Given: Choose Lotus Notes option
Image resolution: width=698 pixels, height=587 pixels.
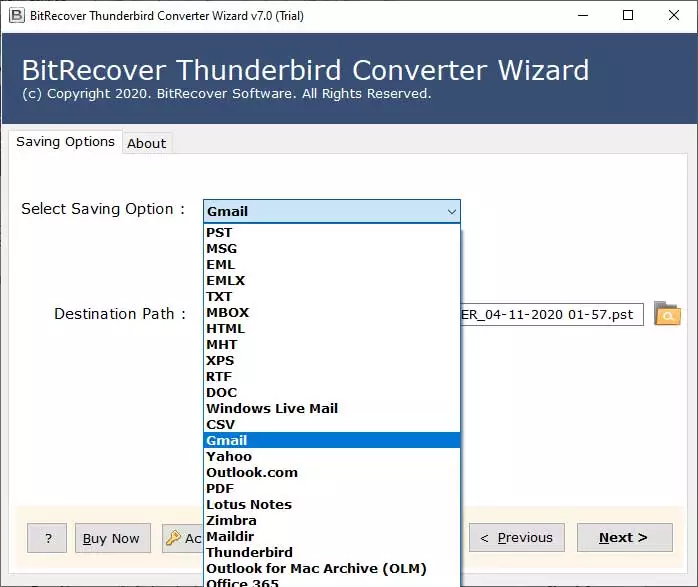Looking at the screenshot, I should [x=332, y=504].
